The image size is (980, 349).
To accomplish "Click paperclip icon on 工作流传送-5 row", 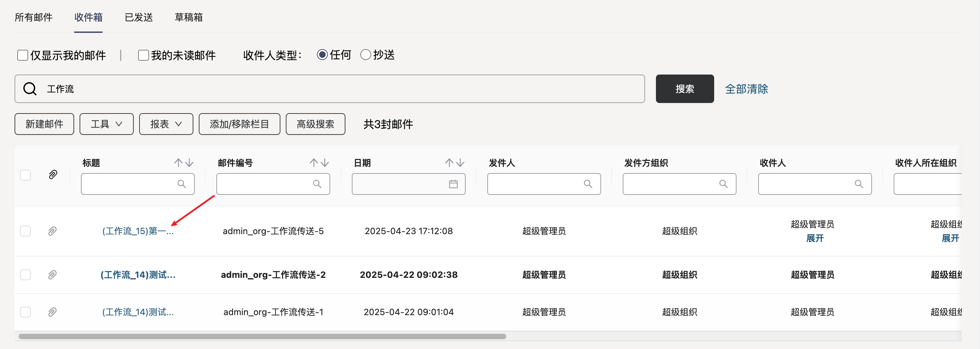I will 52,231.
